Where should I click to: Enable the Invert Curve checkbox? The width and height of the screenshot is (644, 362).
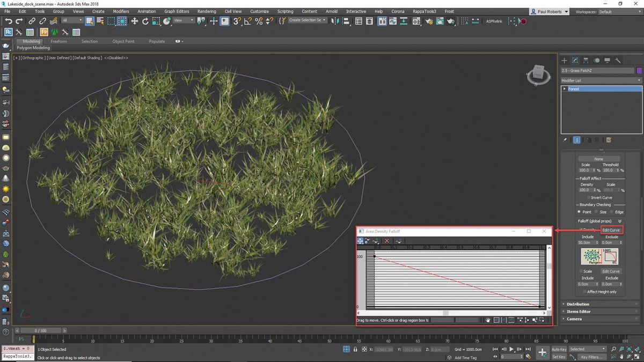588,197
